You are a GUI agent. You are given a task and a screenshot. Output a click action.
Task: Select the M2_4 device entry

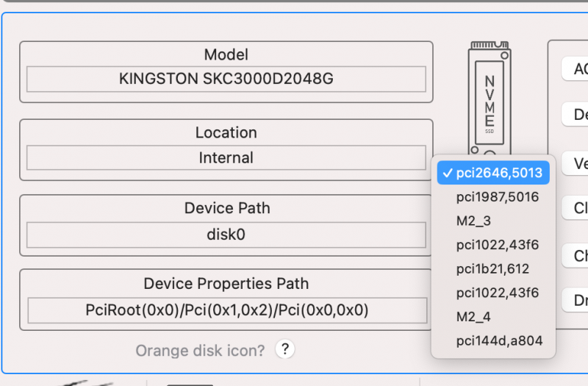473,317
